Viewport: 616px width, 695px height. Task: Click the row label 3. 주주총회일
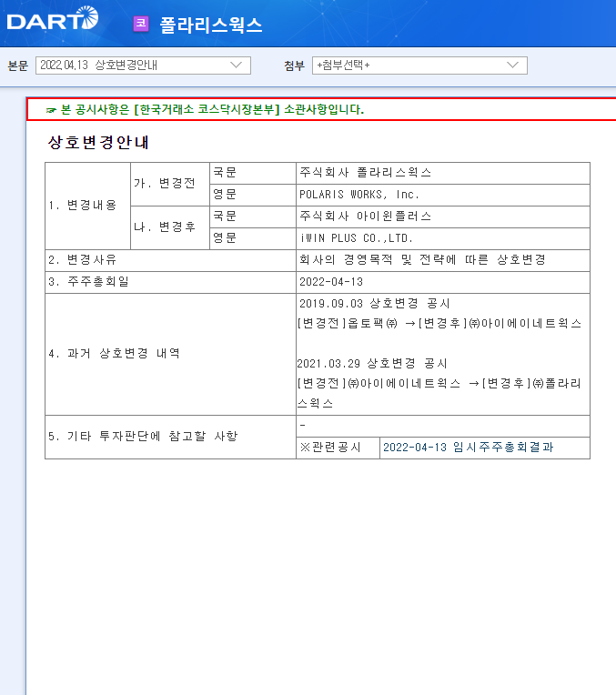tap(88, 282)
